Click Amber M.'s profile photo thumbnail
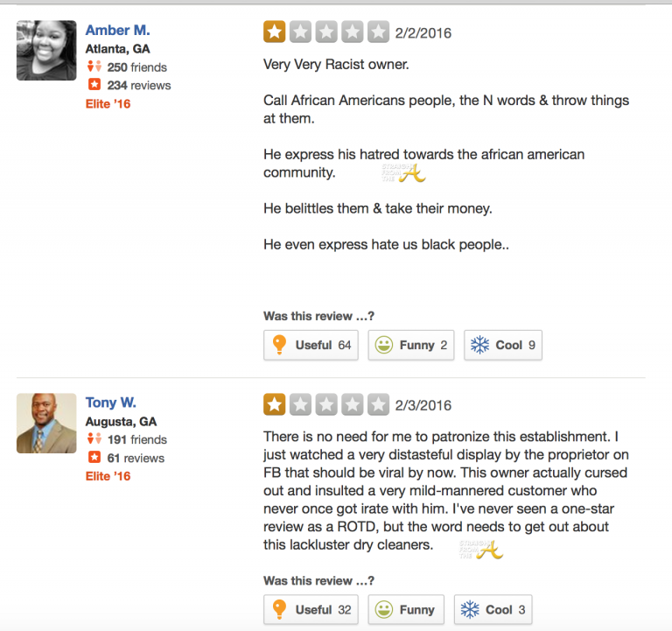The image size is (672, 631). pyautogui.click(x=46, y=50)
